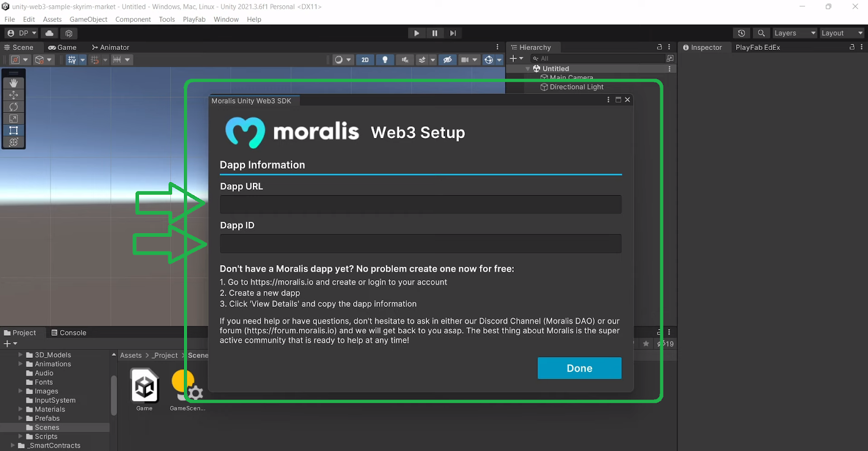Open the PlayFab menu

(x=194, y=19)
